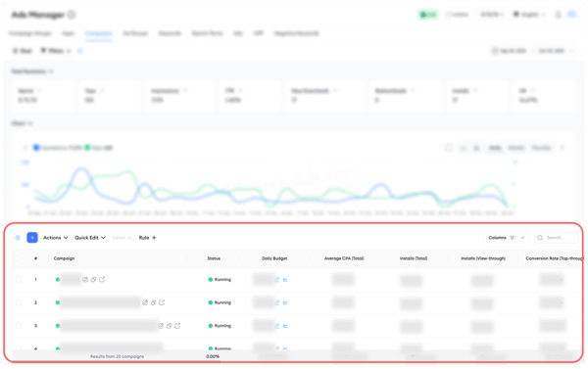Sort by the Campaign column header
588x369 pixels.
pos(64,258)
